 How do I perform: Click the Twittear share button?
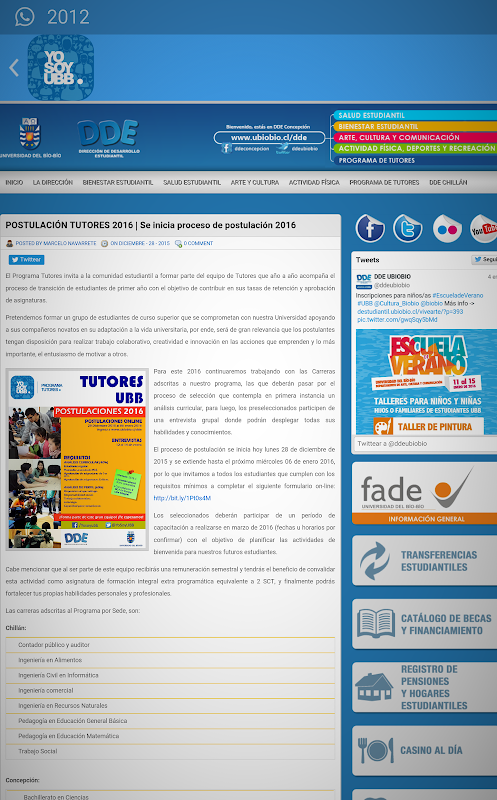click(x=26, y=259)
